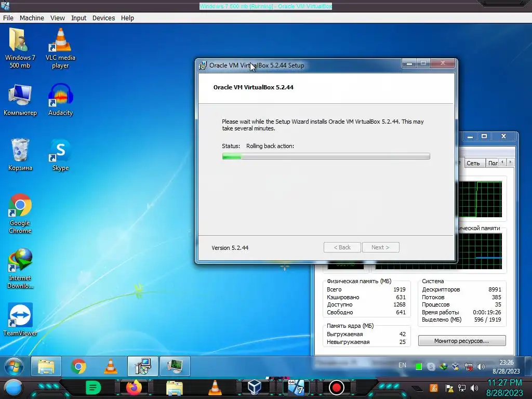The image size is (532, 399).
Task: Click the CPU usage history graph
Action: [x=480, y=199]
